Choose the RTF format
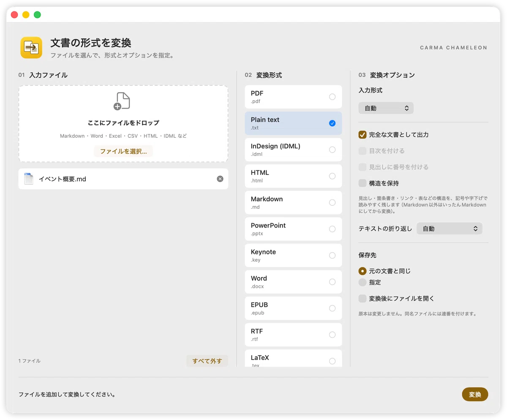The width and height of the screenshot is (507, 420). tap(293, 335)
